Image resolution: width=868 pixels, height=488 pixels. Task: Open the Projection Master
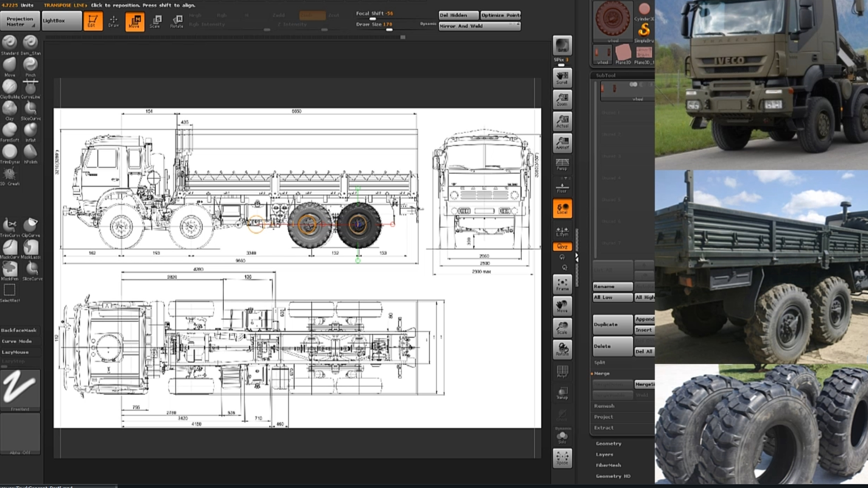[20, 21]
